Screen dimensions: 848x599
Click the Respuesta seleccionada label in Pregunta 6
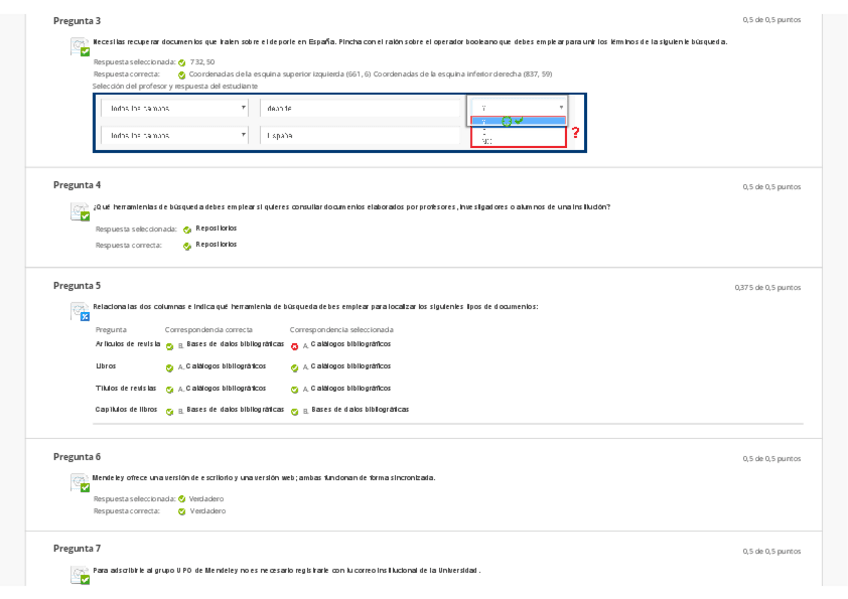135,499
